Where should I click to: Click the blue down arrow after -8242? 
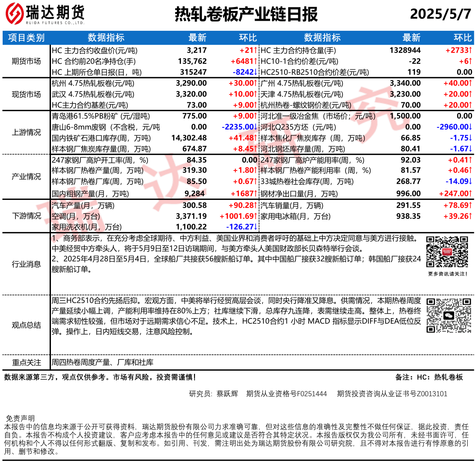[x=258, y=72]
